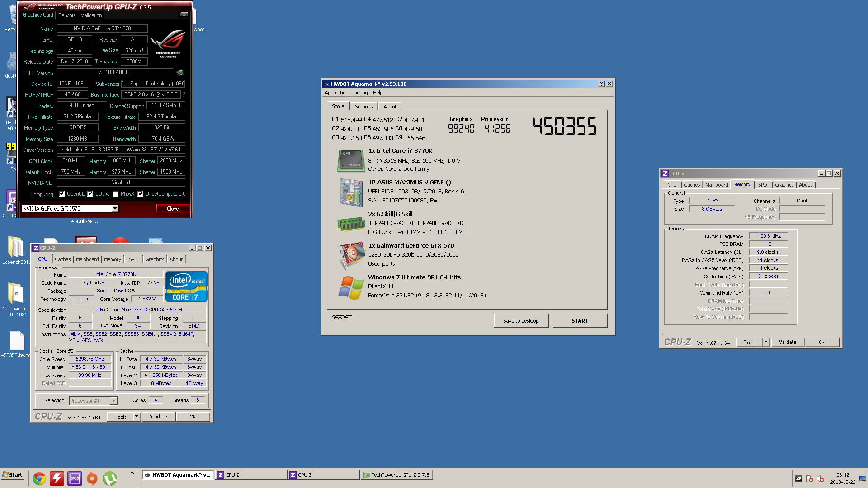868x488 pixels.
Task: Click the RAM stick icon in Aquamark
Action: (351, 224)
